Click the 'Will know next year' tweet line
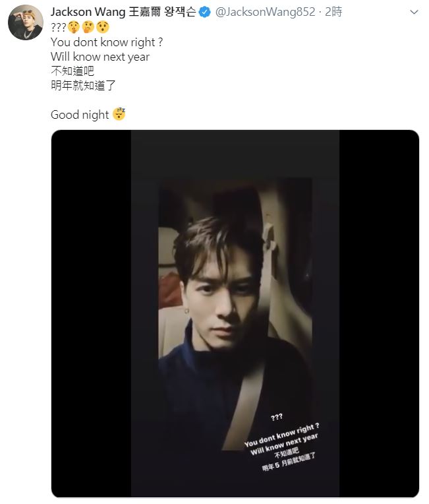The height and width of the screenshot is (504, 429). [x=100, y=56]
